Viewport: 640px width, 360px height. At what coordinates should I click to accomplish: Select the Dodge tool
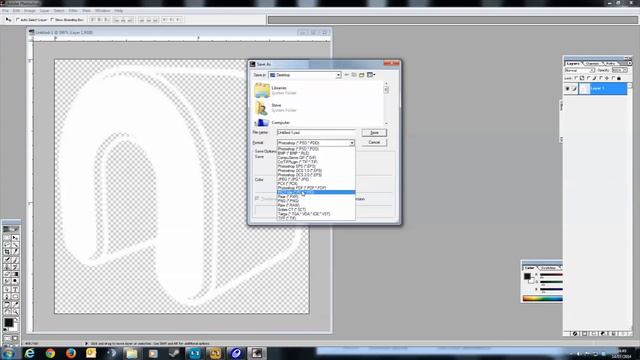click(15, 281)
